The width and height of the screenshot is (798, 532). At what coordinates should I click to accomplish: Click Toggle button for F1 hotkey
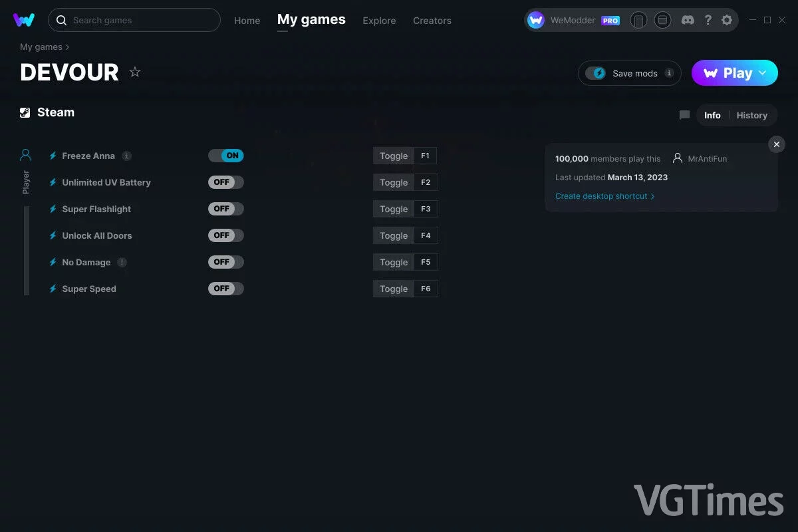click(394, 156)
